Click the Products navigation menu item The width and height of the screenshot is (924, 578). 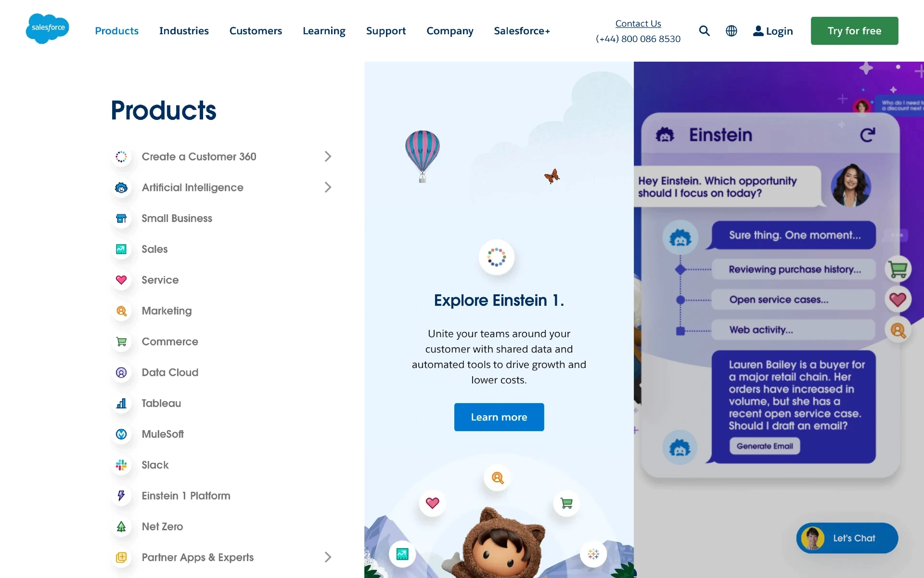point(116,31)
